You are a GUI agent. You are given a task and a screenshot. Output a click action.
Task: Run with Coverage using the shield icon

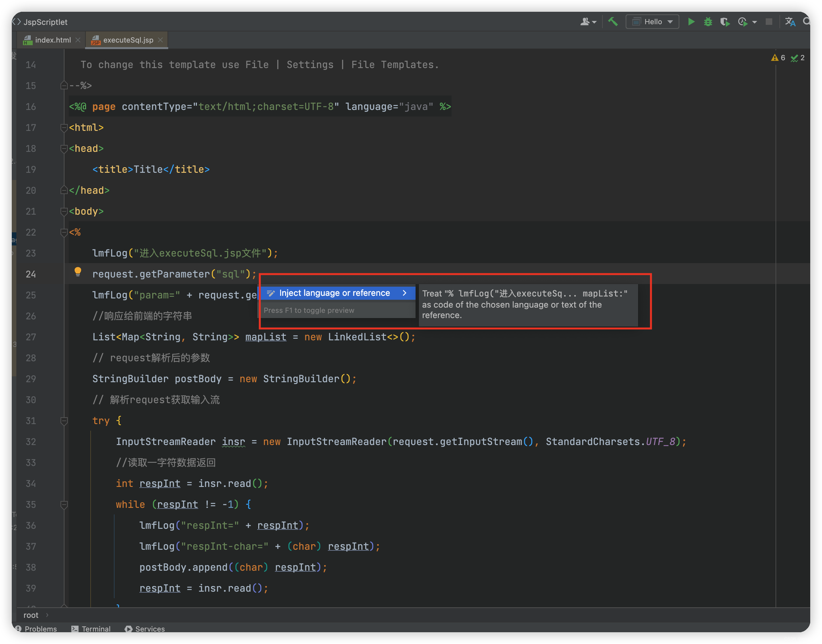tap(725, 22)
